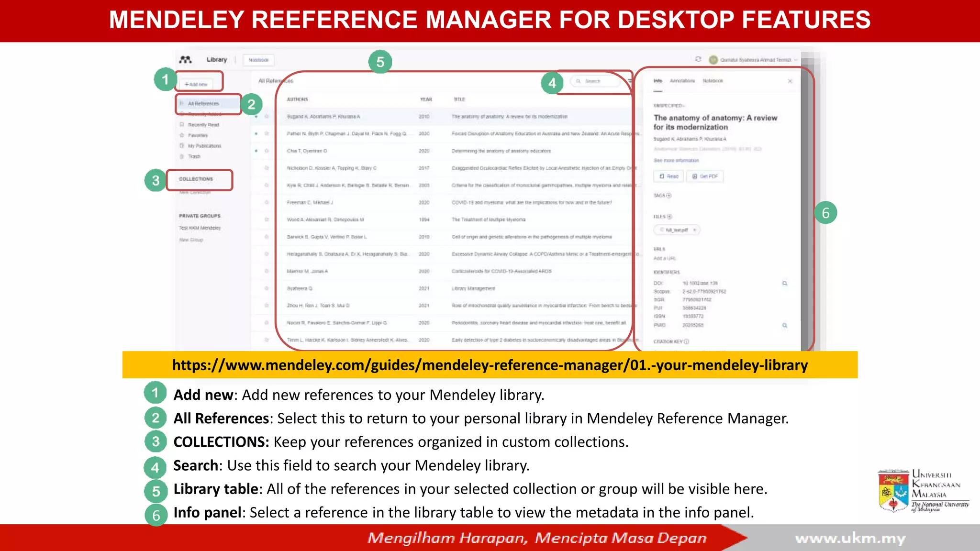980x551 pixels.
Task: Click the Add new button
Action: tap(196, 84)
